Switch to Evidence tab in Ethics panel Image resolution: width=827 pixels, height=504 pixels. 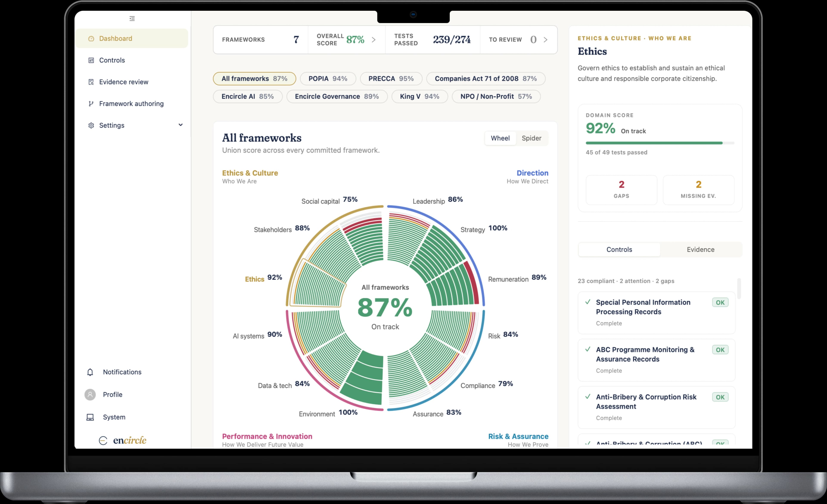click(700, 249)
